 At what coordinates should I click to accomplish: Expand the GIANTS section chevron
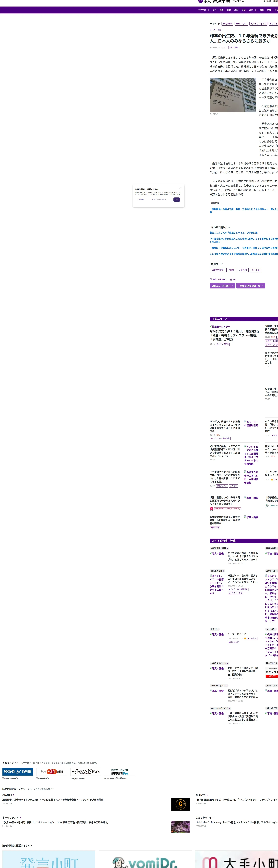[13, 795]
